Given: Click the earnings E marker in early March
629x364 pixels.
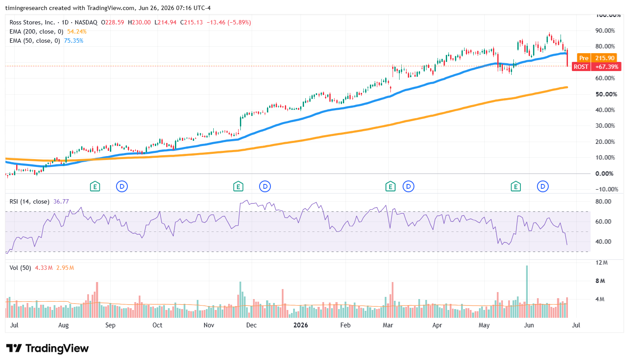Looking at the screenshot, I should click(x=390, y=187).
